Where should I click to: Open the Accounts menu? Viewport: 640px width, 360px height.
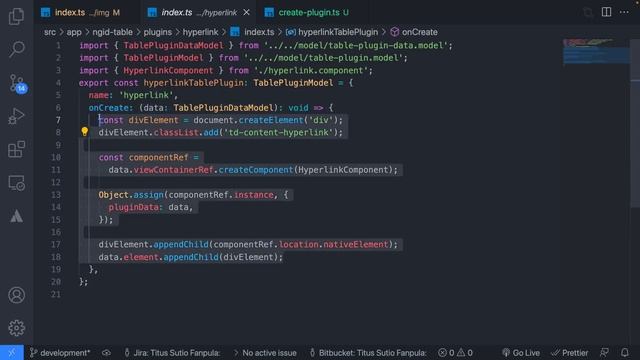[x=16, y=295]
